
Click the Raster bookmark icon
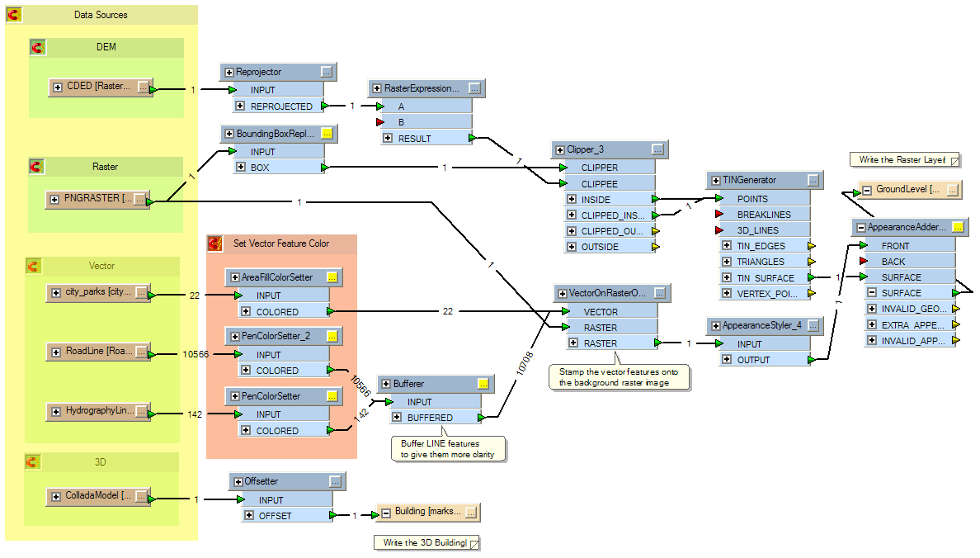click(36, 167)
